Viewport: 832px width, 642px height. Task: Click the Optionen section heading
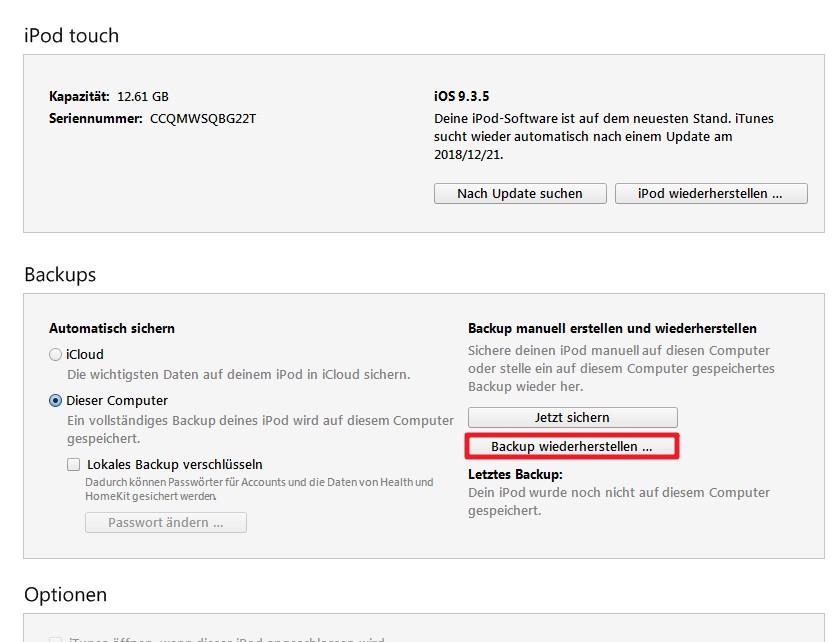(x=66, y=595)
